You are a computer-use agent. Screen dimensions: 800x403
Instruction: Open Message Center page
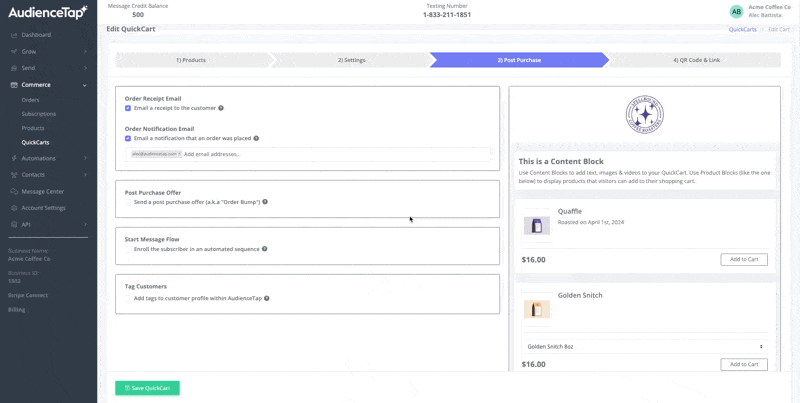[42, 191]
